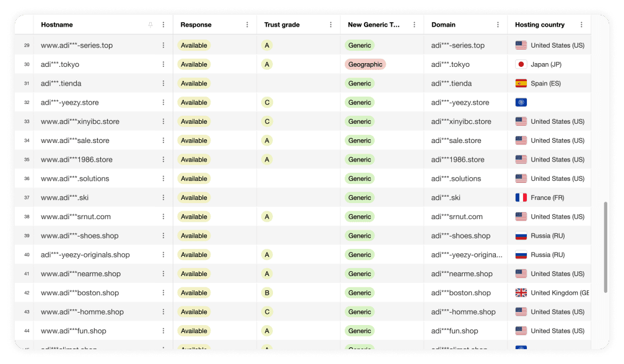Click the Available badge for adi***.tienda

tap(194, 84)
